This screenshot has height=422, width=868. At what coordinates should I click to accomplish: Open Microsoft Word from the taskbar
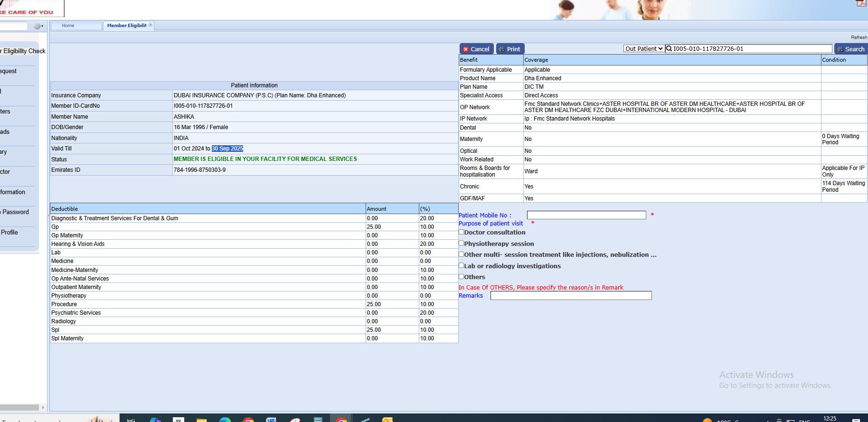pos(271,420)
